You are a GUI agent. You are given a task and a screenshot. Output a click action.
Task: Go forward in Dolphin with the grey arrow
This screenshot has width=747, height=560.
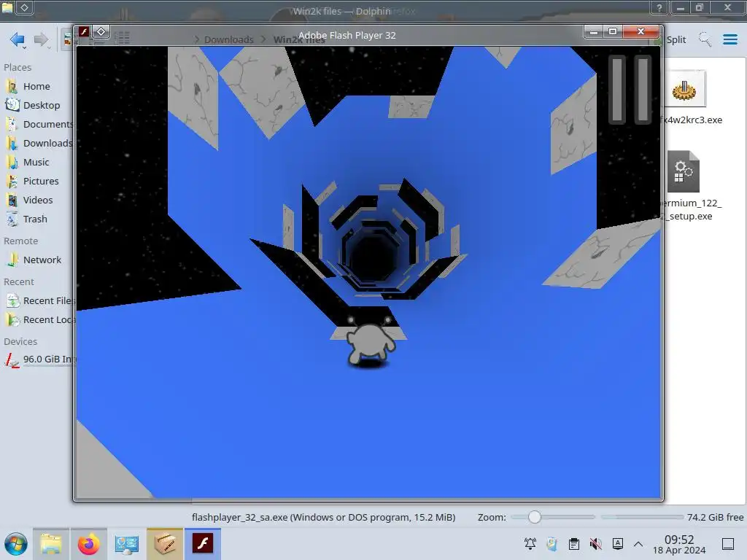point(42,39)
